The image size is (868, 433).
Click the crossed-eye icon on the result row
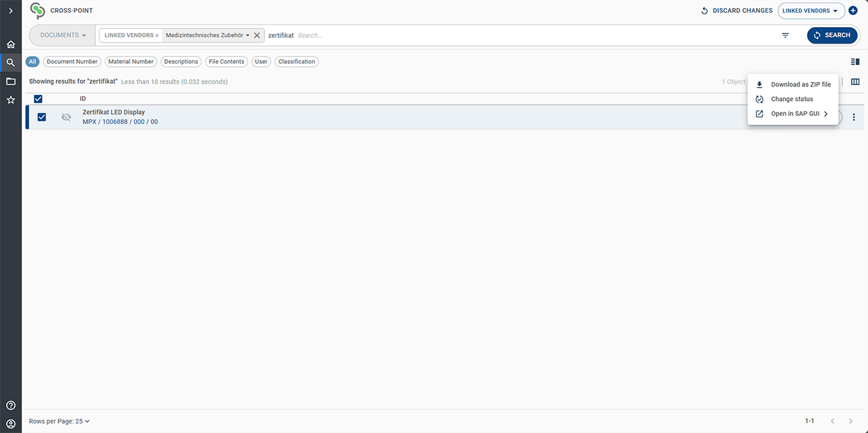(x=66, y=117)
